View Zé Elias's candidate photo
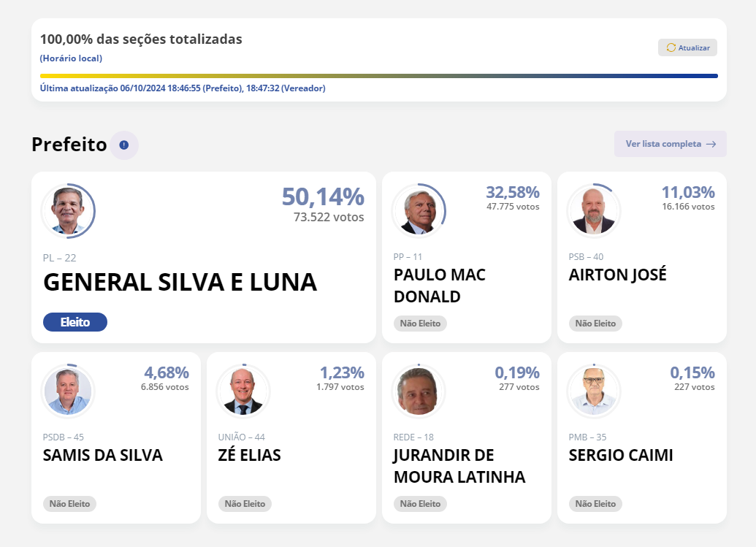Image resolution: width=756 pixels, height=547 pixels. [x=243, y=391]
